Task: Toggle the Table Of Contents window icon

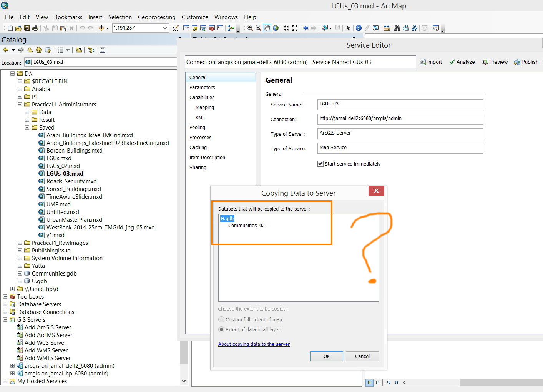Action: (186, 28)
